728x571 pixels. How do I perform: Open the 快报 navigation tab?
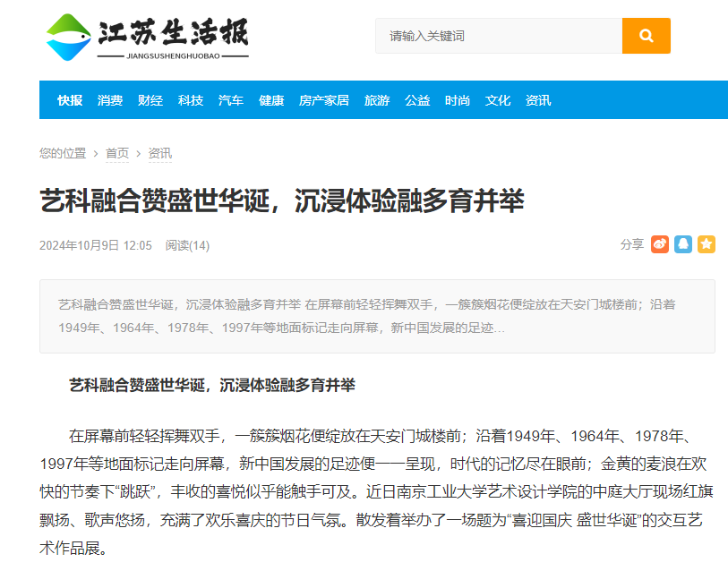pos(70,100)
